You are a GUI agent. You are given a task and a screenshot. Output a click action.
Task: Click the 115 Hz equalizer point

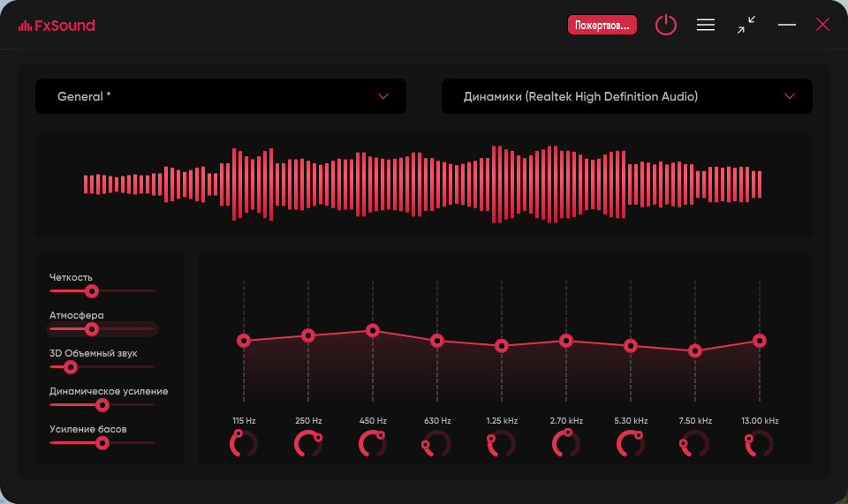[244, 341]
